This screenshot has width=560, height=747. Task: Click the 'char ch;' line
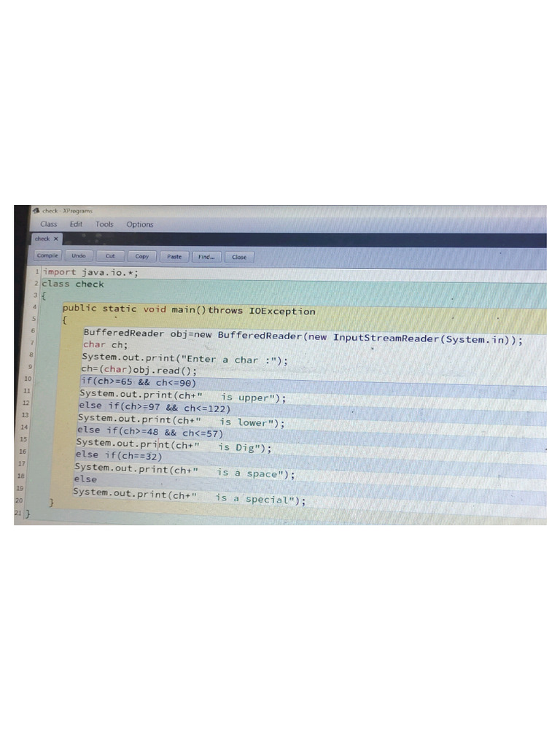coord(105,344)
